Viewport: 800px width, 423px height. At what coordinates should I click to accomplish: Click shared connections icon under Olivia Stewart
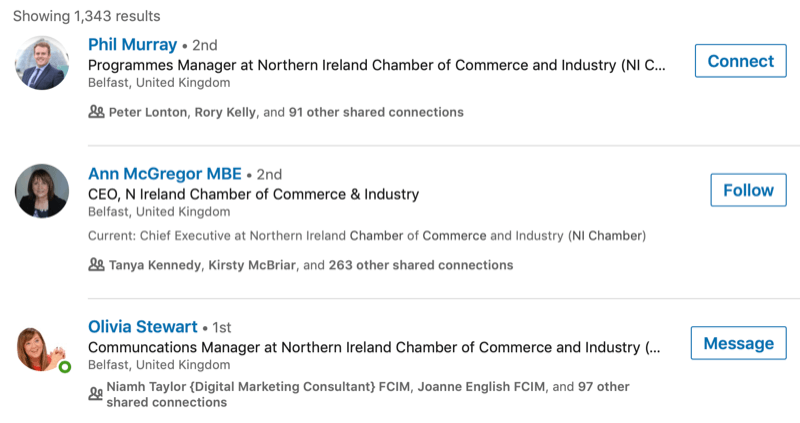click(95, 393)
